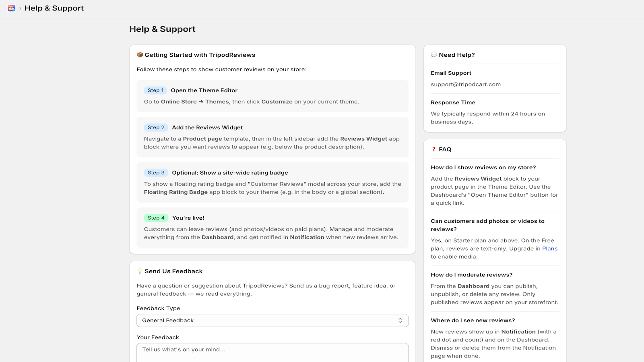Click the 'Add the Reviews Widget' step title

[207, 128]
